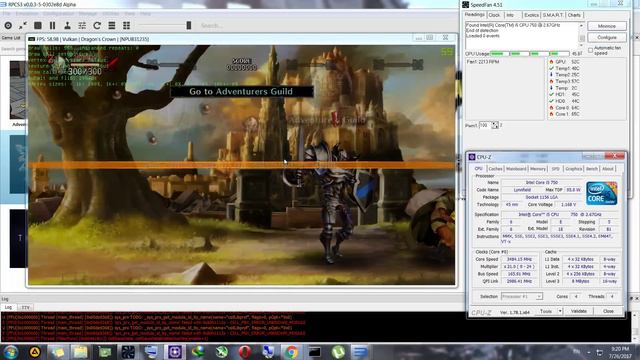Click the Pwm1 spinner arrows in SpeedFan
The width and height of the screenshot is (640, 360).
[x=495, y=125]
